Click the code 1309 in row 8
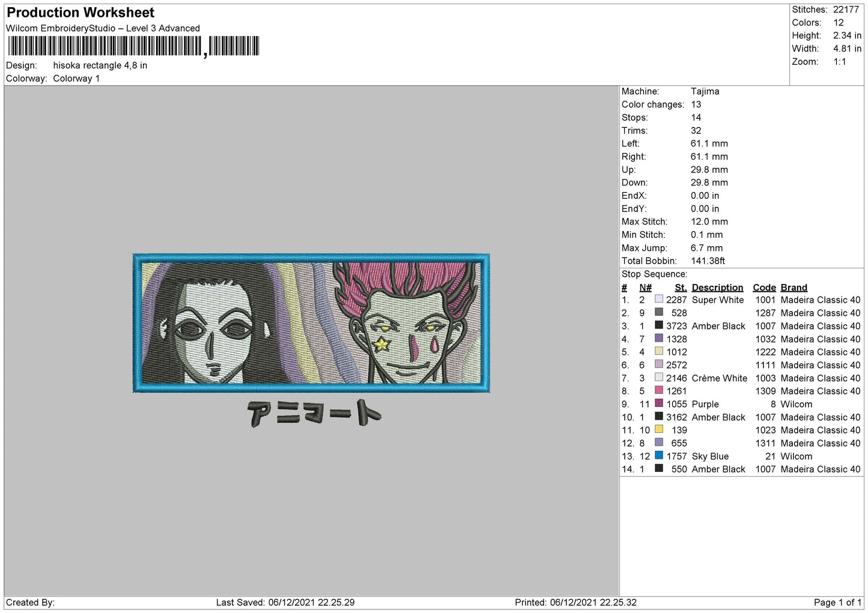Image resolution: width=868 pixels, height=613 pixels. [765, 391]
